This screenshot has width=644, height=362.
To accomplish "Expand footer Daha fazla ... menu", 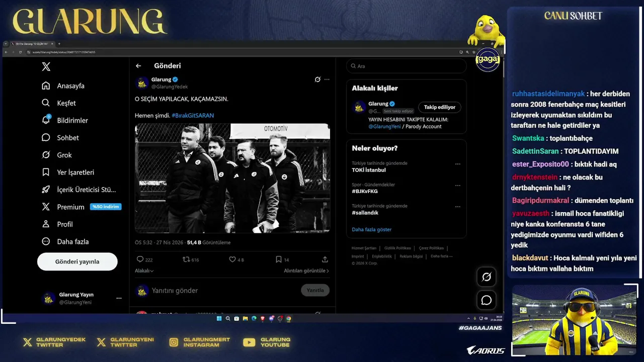I will pos(442,256).
